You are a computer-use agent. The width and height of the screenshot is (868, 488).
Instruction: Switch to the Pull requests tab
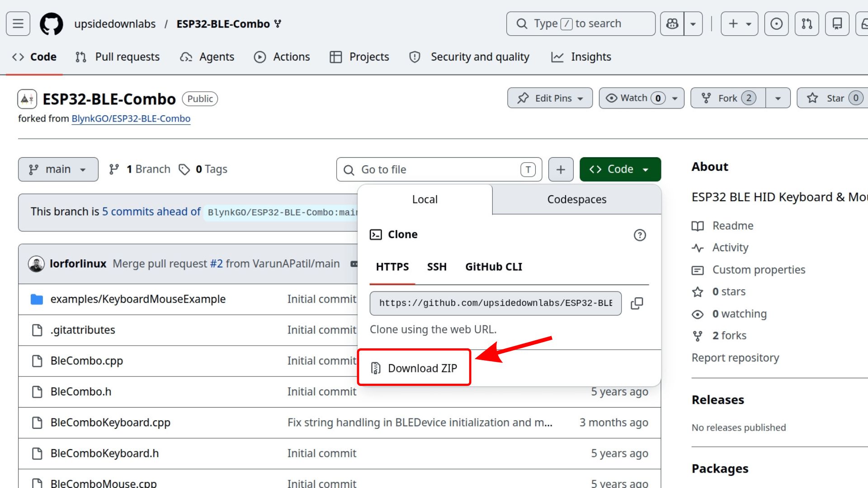coord(118,57)
